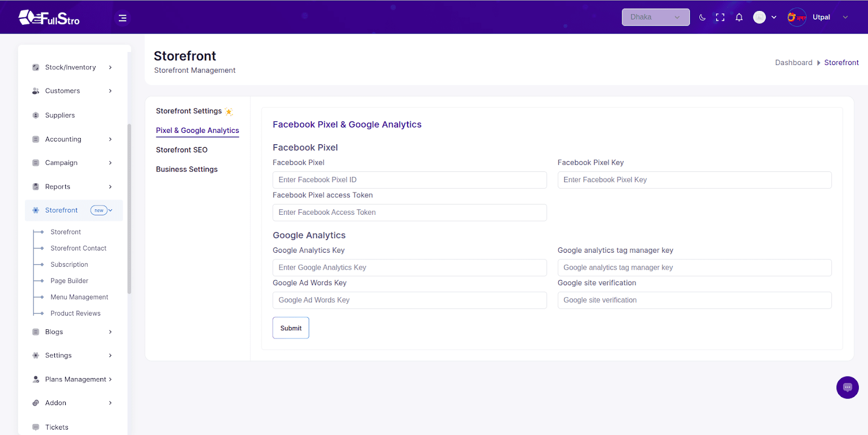Viewport: 868px width, 435px height.
Task: Focus the Facebook Access Token field
Action: 410,213
